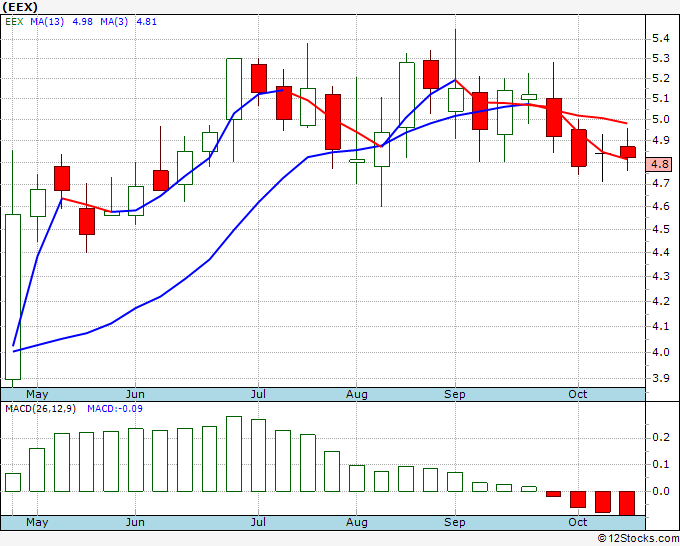Image resolution: width=680 pixels, height=546 pixels.
Task: Click the 0.2 MACD axis label
Action: coord(661,437)
